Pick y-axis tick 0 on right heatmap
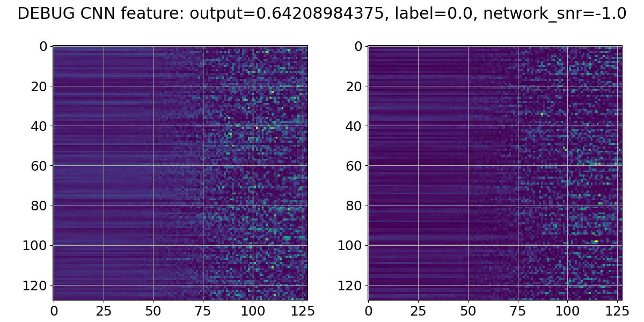Screen dimensions: 644x322 (x=358, y=47)
